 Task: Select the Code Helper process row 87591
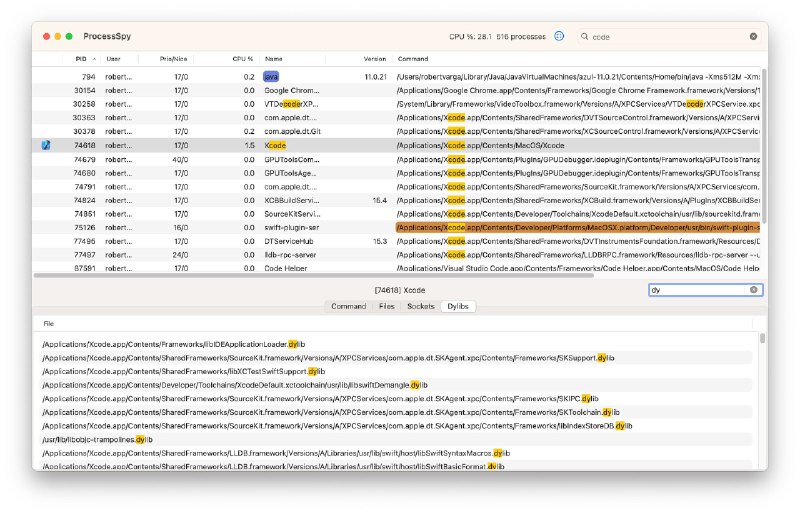[x=397, y=268]
